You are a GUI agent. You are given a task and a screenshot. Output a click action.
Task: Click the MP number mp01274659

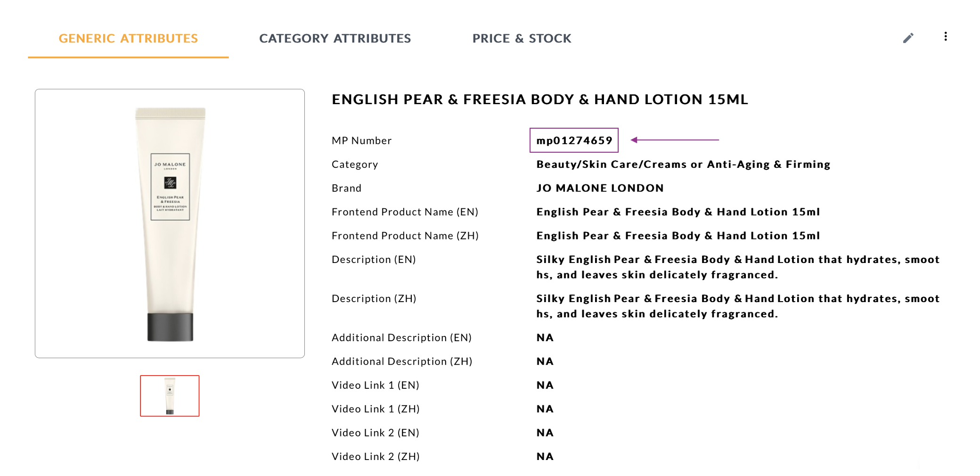[x=574, y=140]
